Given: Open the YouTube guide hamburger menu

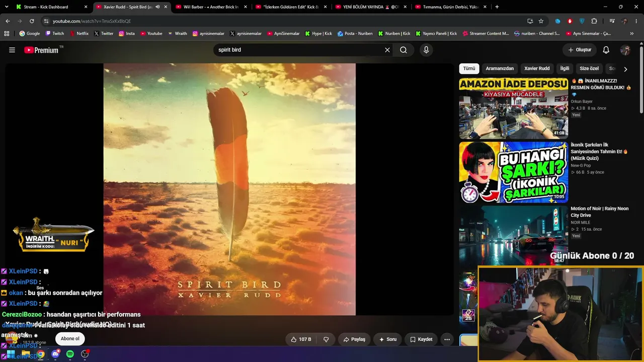Looking at the screenshot, I should [x=12, y=50].
